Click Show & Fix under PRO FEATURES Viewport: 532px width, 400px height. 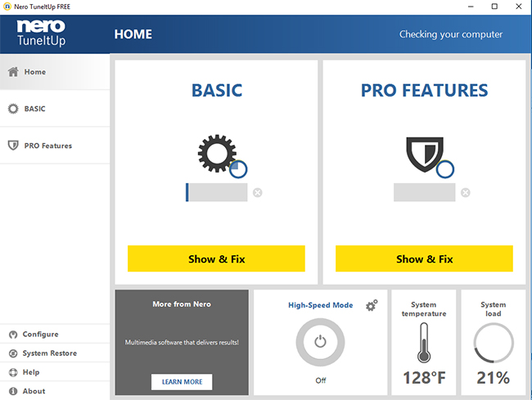424,258
